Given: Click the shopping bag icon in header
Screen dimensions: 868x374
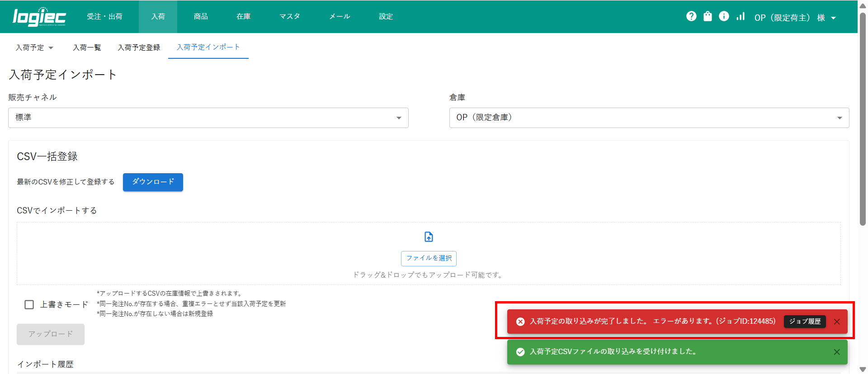Looking at the screenshot, I should 708,16.
